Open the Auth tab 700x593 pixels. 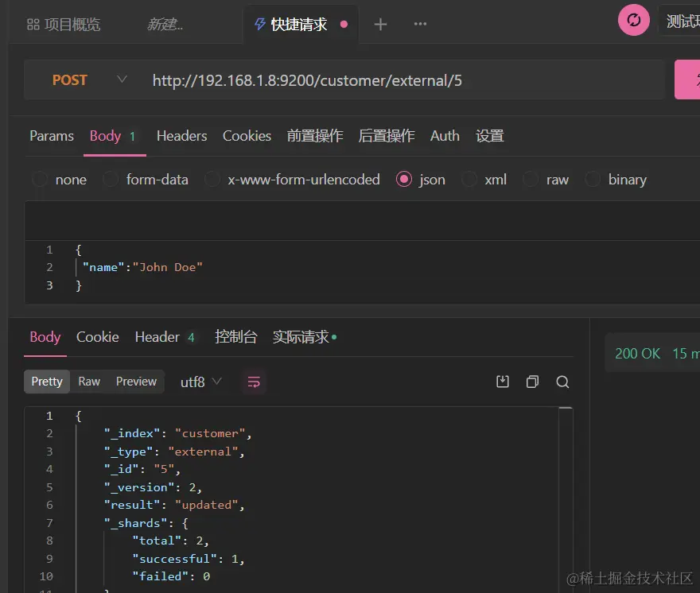click(x=445, y=136)
